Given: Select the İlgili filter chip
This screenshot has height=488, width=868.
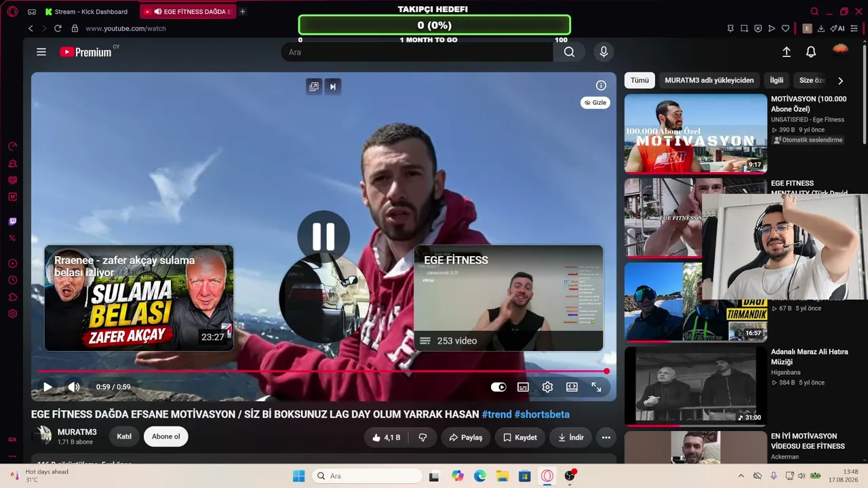Looking at the screenshot, I should coord(776,80).
